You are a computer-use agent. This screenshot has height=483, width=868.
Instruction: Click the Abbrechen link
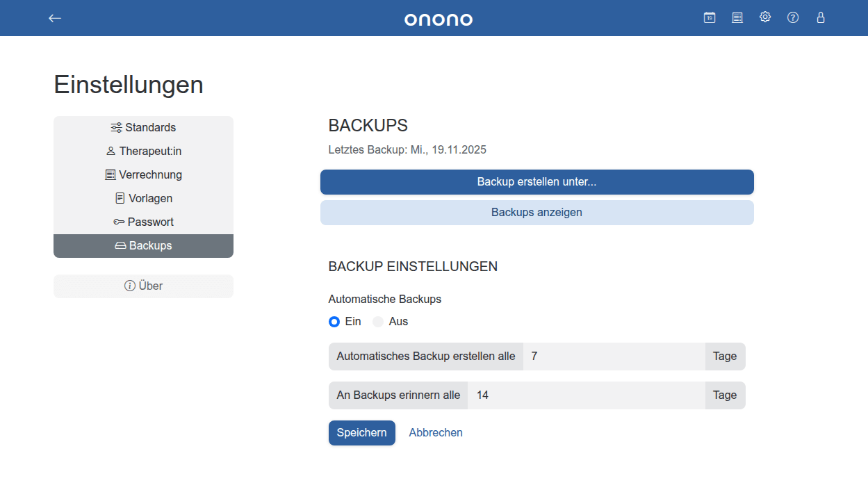coord(436,432)
